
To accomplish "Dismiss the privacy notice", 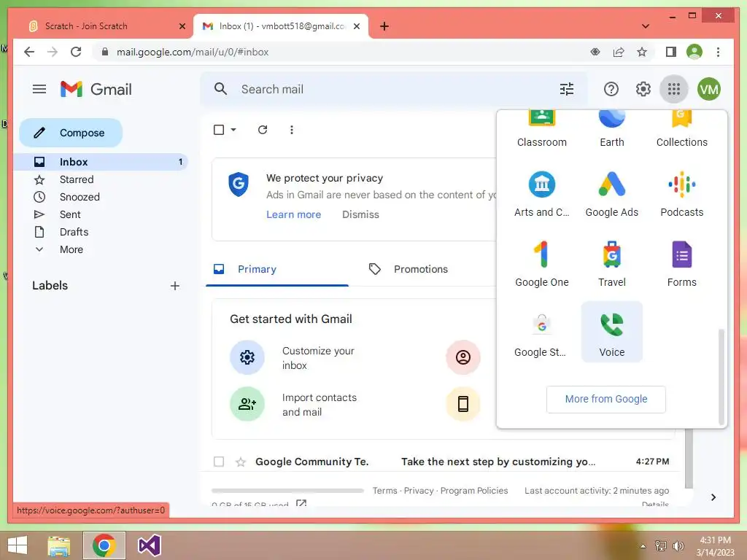I will tap(360, 214).
